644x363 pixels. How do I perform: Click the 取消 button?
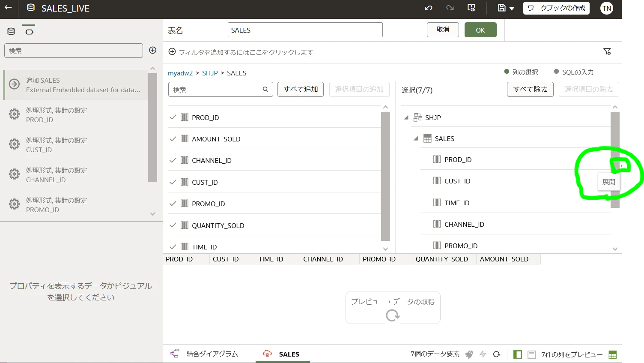(443, 30)
